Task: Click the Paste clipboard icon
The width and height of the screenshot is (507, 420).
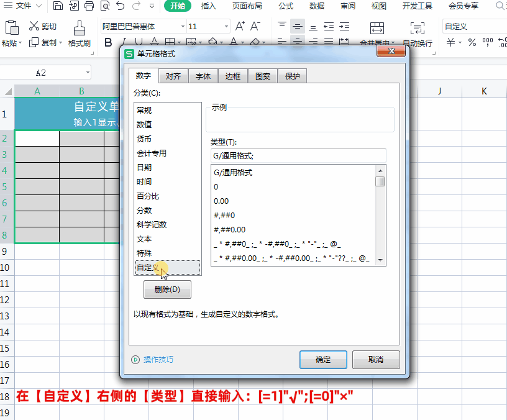Action: [x=12, y=27]
